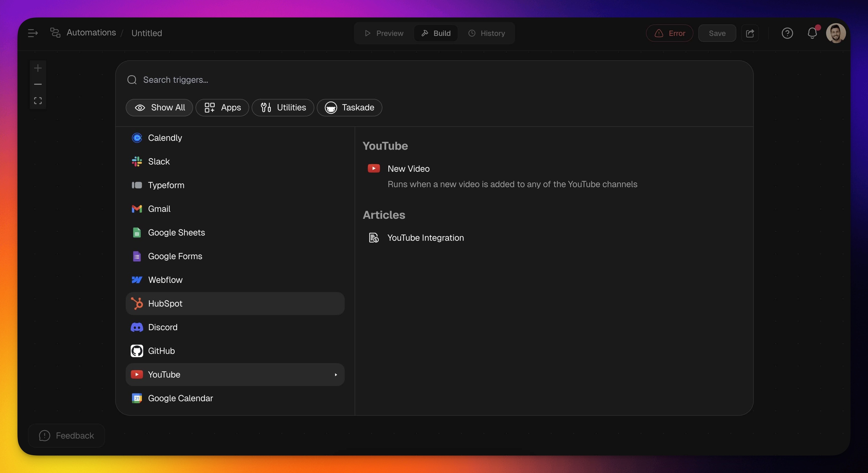This screenshot has height=473, width=868.
Task: Open the YouTube Integration article
Action: (425, 238)
